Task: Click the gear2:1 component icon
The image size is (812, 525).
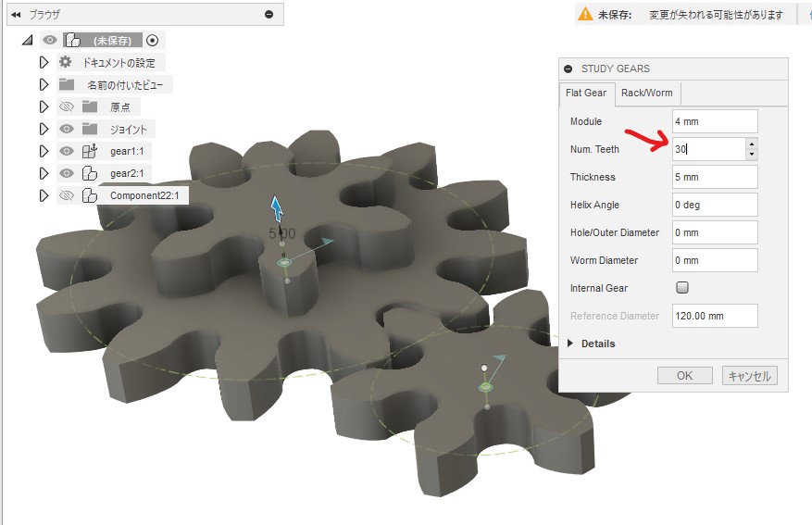Action: (90, 173)
